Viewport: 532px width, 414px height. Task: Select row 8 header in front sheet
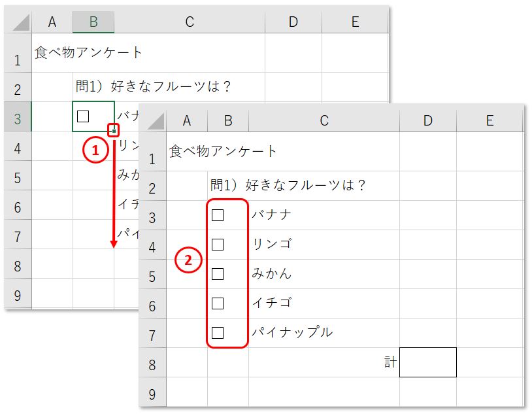152,362
